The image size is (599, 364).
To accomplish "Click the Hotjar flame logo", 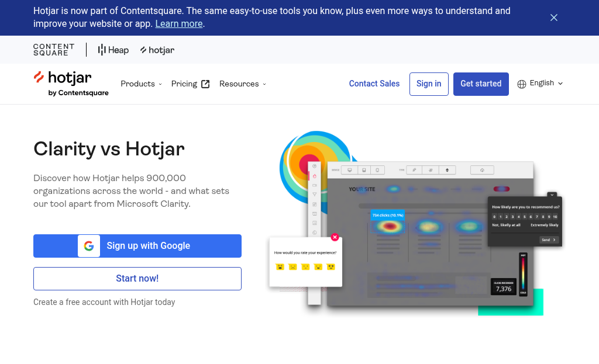I will [x=40, y=78].
